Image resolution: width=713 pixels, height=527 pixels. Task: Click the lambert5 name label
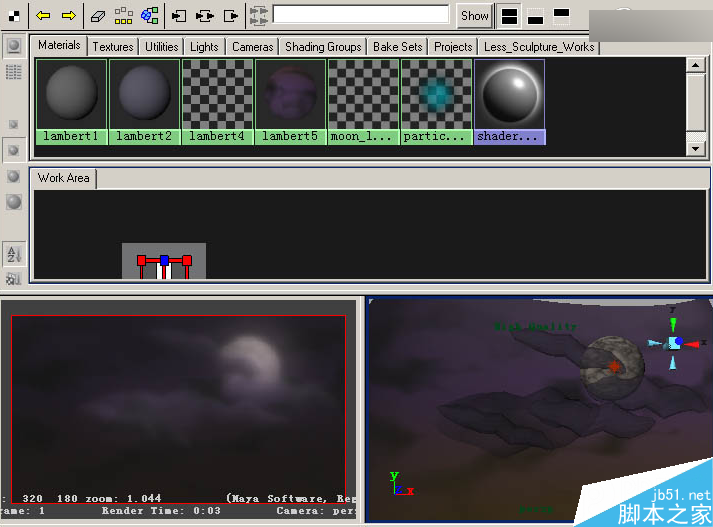(290, 136)
